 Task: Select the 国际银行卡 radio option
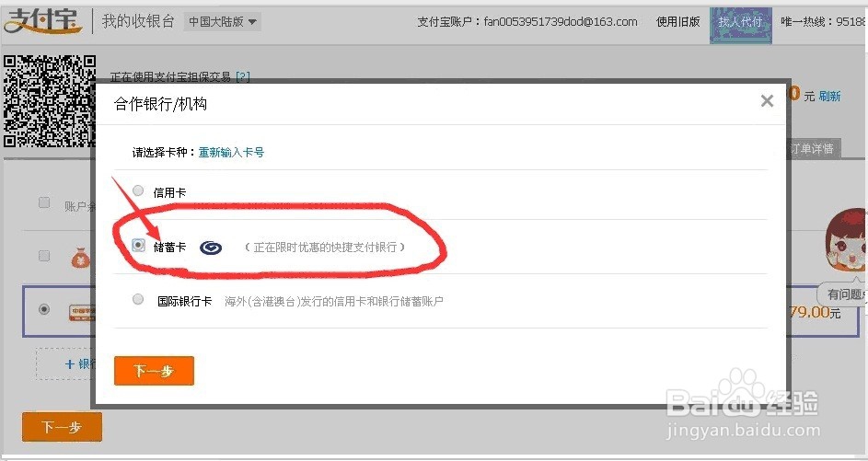[138, 299]
